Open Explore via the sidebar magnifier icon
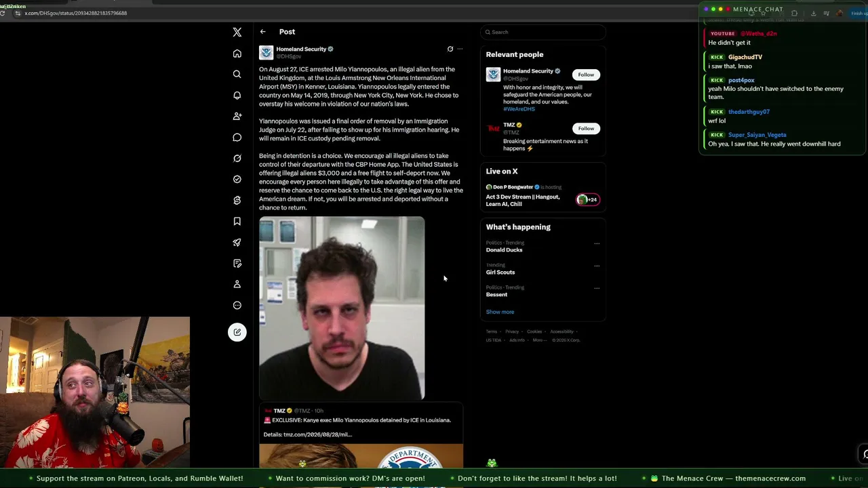868x488 pixels. click(x=237, y=75)
